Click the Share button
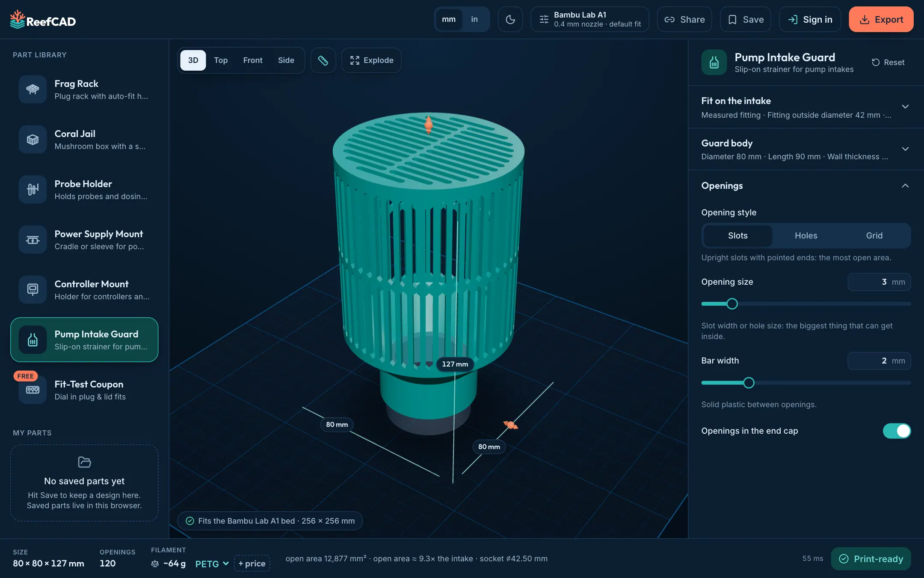 pyautogui.click(x=684, y=19)
